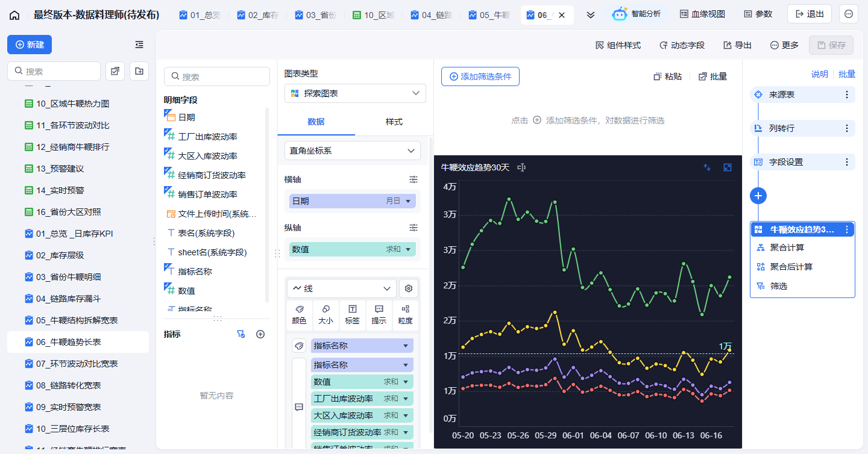Open the 来源表 step options menu
This screenshot has height=454, width=868.
(847, 95)
